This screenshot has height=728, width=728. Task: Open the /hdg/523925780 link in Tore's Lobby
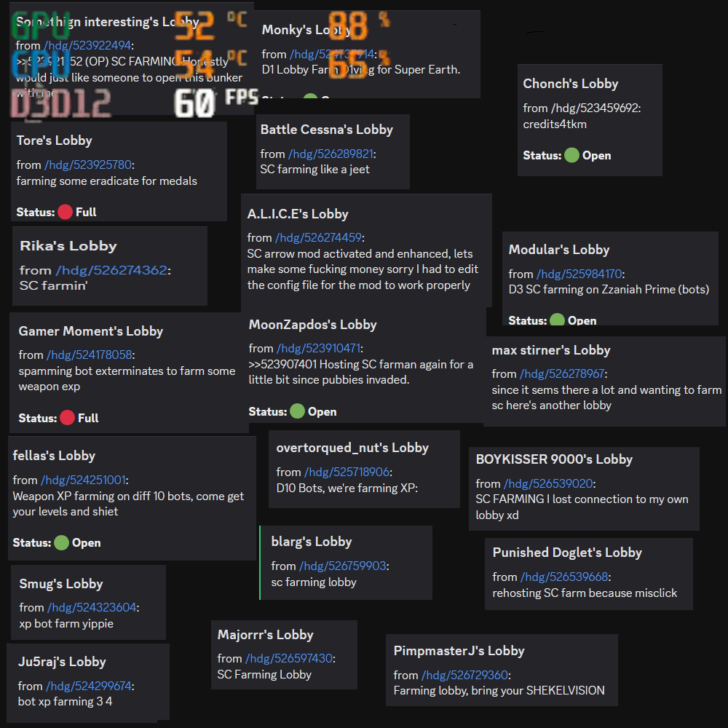[88, 165]
